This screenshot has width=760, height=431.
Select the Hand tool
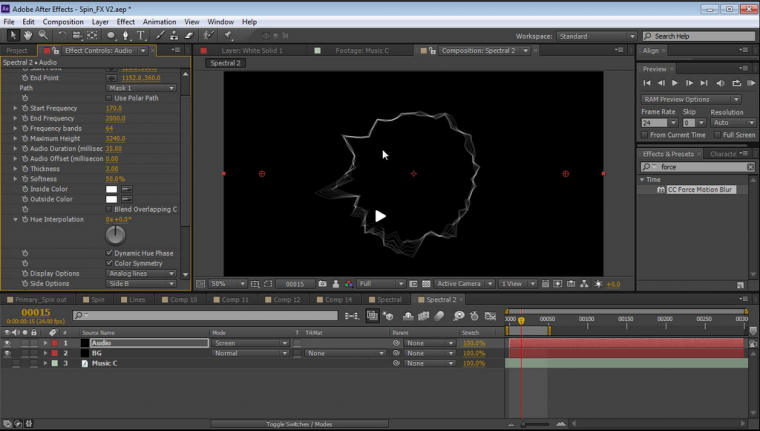click(27, 35)
